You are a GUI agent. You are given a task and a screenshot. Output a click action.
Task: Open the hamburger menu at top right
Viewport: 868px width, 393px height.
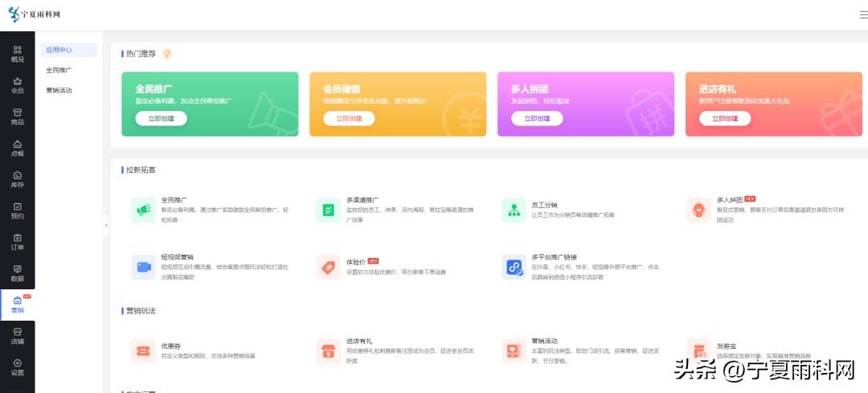(863, 15)
